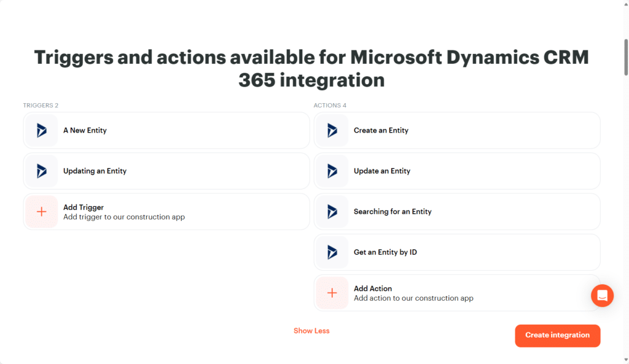Screen dimensions: 629x364
Task: Open the orange chat support widget
Action: click(602, 296)
